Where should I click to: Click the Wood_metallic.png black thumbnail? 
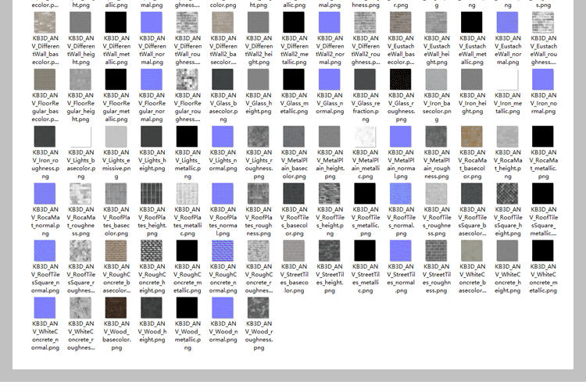point(188,308)
